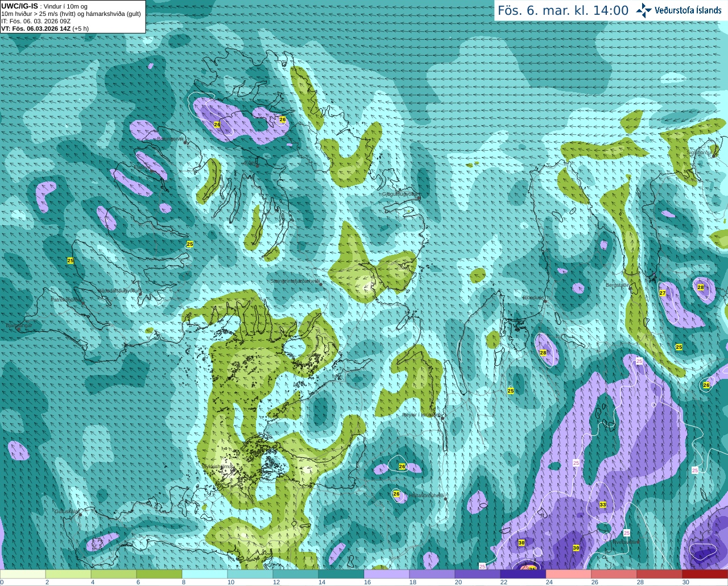Click the yellow 27 gust marker
Image resolution: width=728 pixels, height=586 pixels.
click(x=662, y=293)
